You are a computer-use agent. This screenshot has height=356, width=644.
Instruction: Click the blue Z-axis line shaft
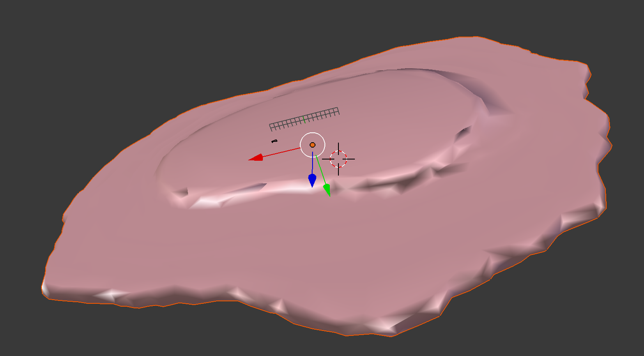[x=312, y=164]
